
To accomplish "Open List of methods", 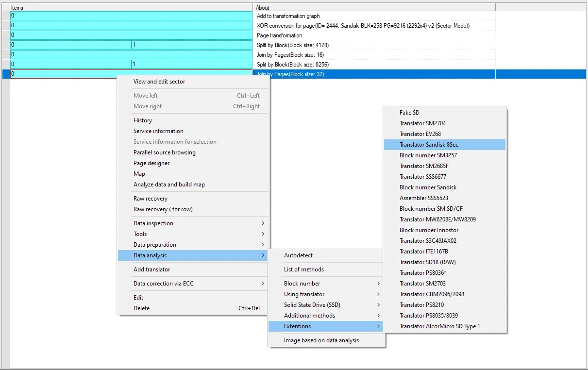I will click(x=303, y=269).
